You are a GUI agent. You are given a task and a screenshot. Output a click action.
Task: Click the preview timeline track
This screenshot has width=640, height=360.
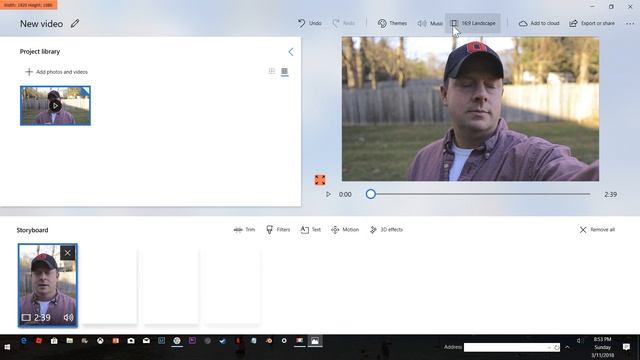480,194
